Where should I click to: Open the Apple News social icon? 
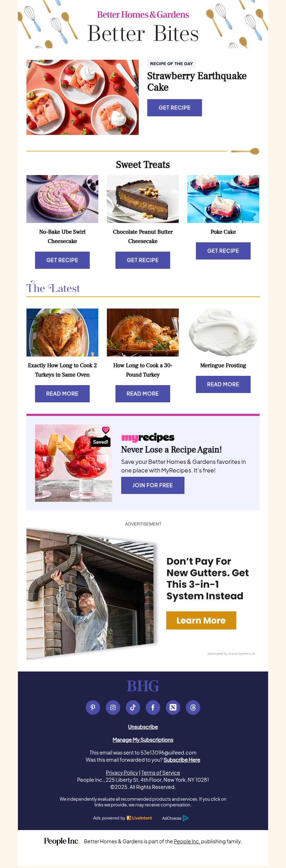173,707
